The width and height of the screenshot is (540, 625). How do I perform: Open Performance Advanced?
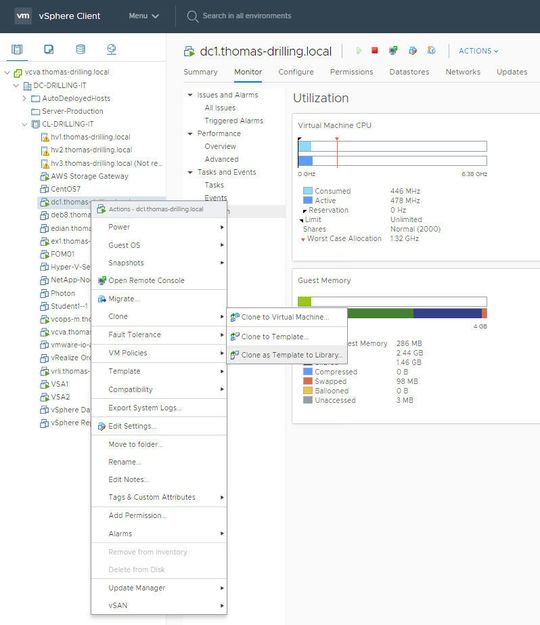click(x=222, y=159)
